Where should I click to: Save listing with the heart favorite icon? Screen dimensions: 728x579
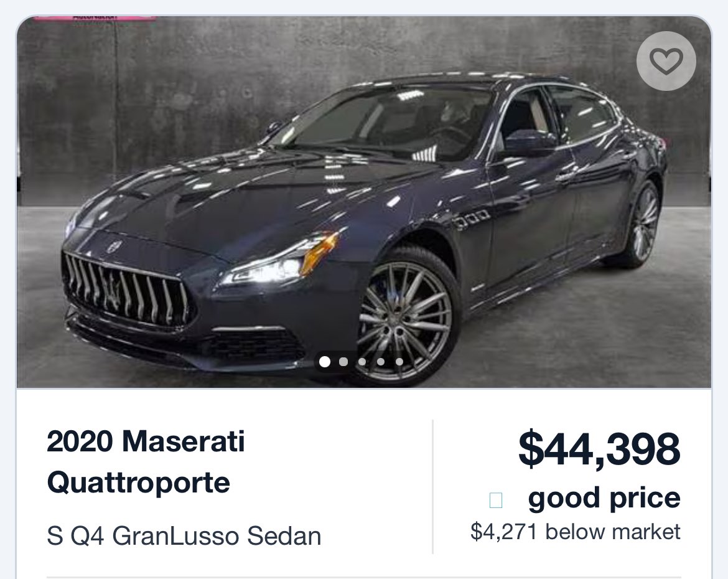(x=666, y=61)
